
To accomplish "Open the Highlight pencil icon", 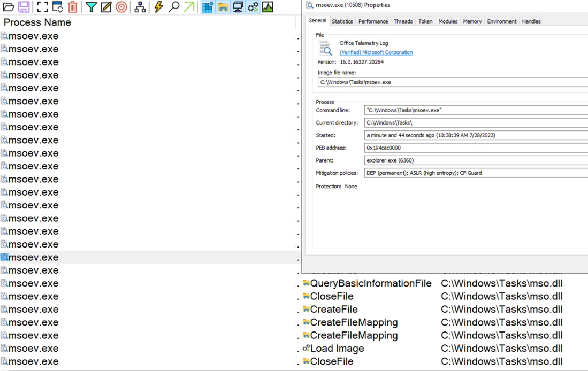I will (x=106, y=7).
